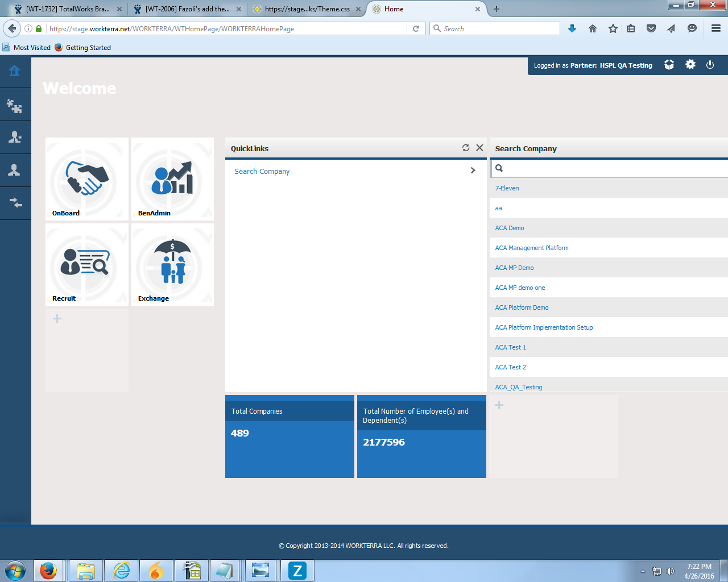Bookmark this page with star
Image resolution: width=728 pixels, height=582 pixels.
coord(613,28)
